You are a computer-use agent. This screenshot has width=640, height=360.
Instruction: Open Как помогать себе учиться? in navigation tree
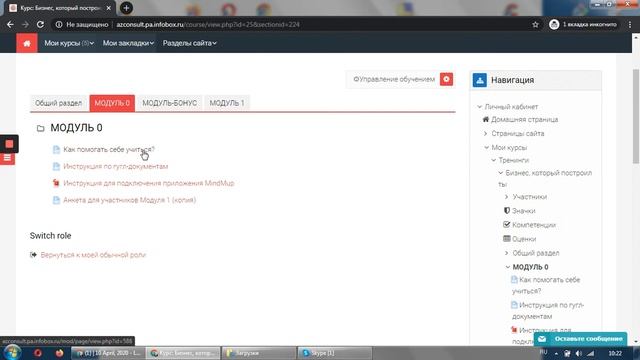[546, 285]
